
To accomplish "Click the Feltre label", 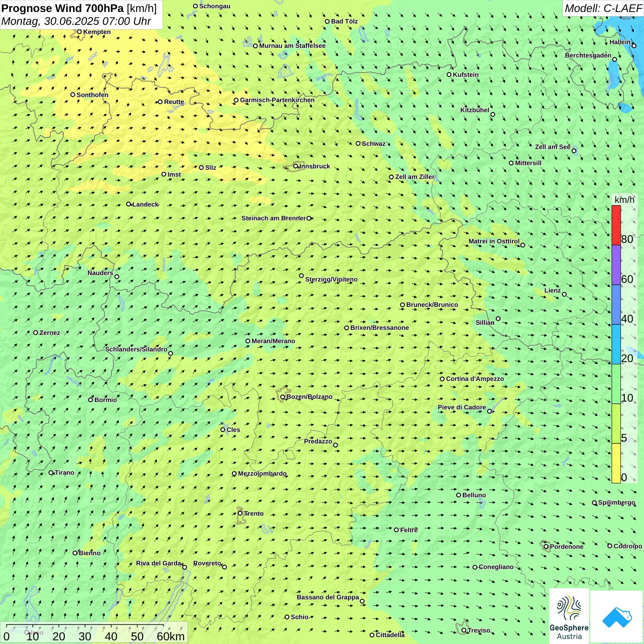I will [409, 530].
